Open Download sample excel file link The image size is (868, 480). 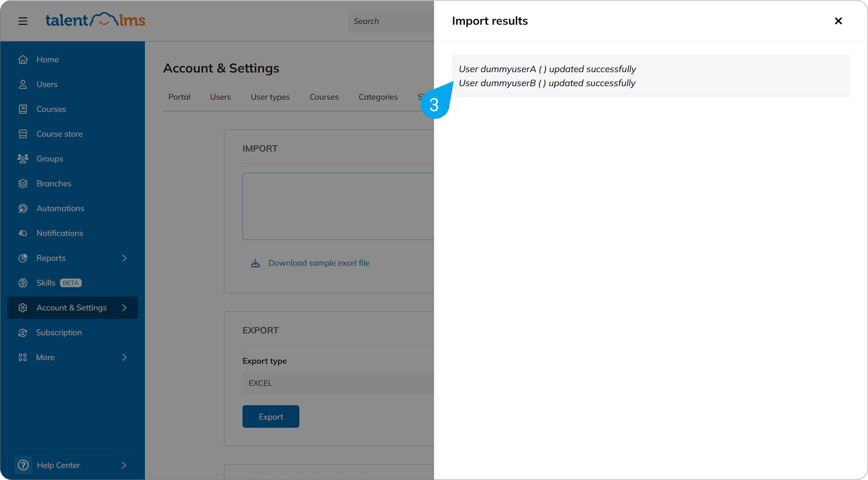click(x=319, y=263)
